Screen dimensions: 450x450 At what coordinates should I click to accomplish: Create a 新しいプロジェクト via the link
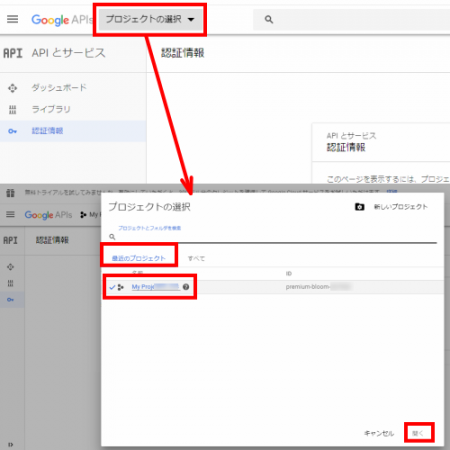401,207
